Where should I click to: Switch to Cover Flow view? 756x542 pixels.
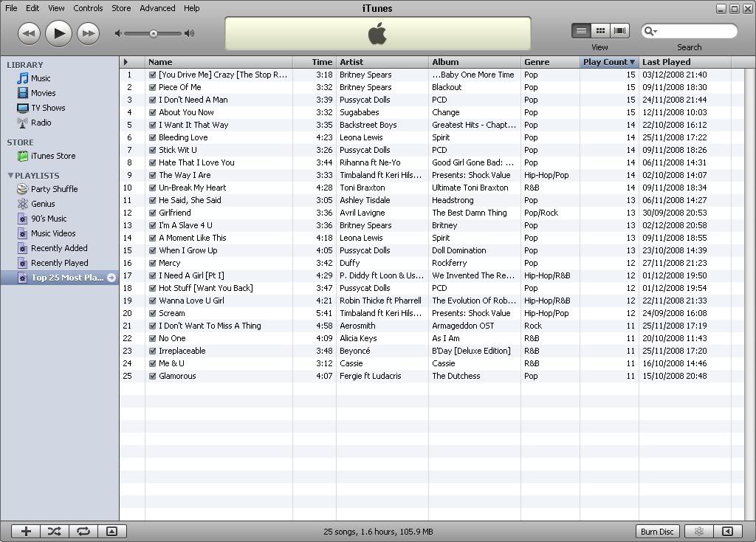click(619, 31)
